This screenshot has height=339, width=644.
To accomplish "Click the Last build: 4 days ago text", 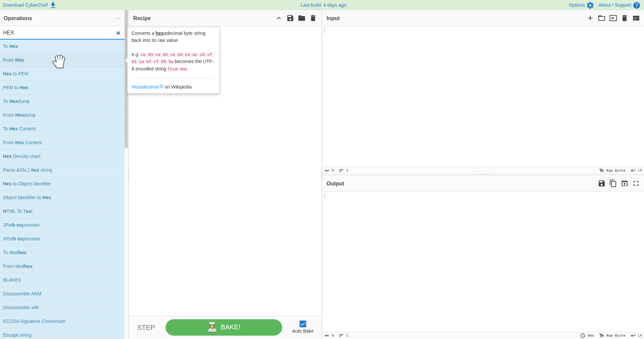I will tap(324, 5).
